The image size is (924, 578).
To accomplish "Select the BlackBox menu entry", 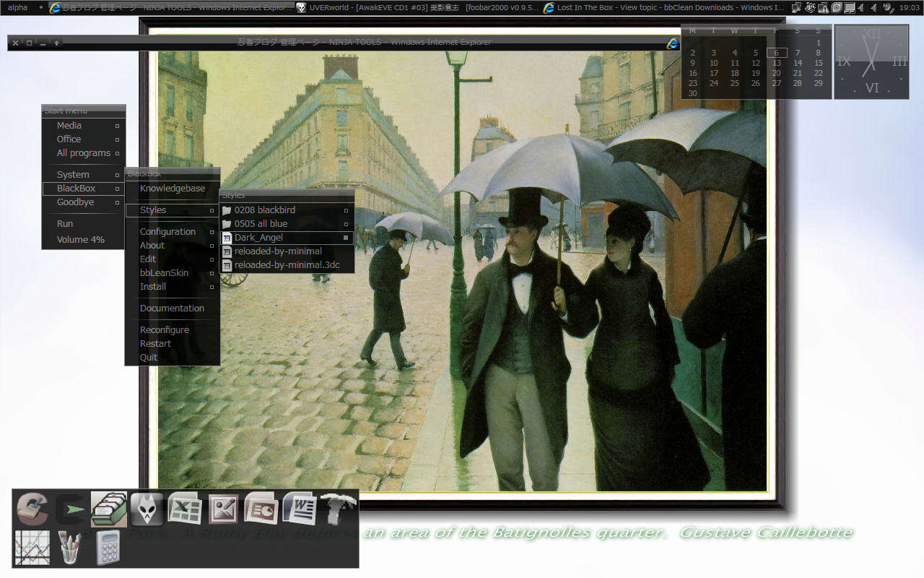I will tap(84, 189).
